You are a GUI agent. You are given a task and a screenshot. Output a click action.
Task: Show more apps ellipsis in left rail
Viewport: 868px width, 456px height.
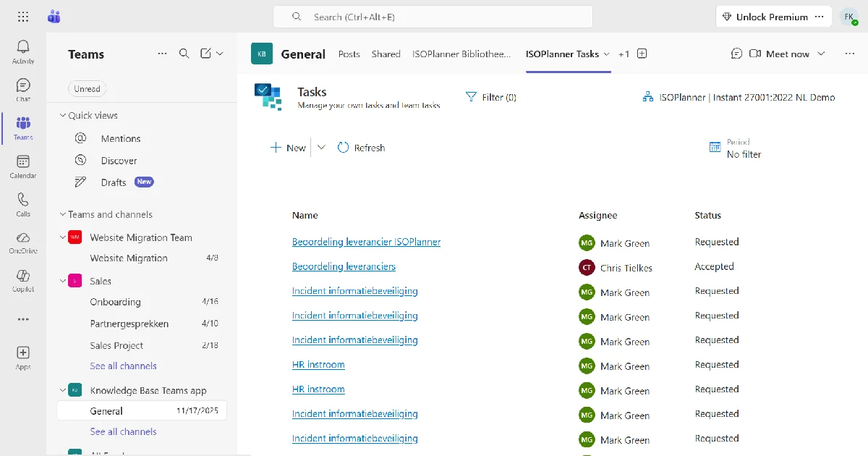23,319
